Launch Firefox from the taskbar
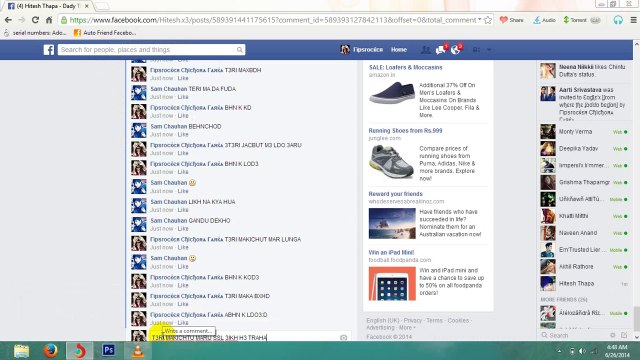Viewport: 640px width, 360px height. point(51,351)
